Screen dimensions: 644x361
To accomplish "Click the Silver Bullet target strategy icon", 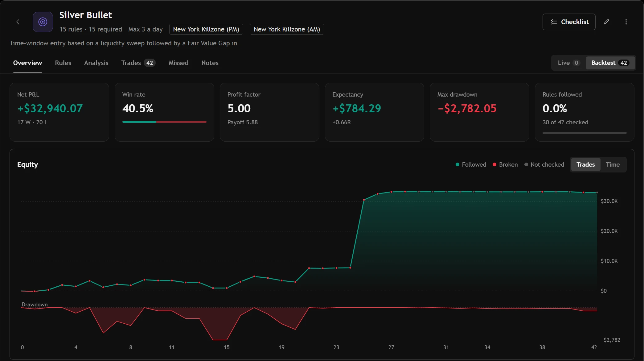I will tap(43, 22).
